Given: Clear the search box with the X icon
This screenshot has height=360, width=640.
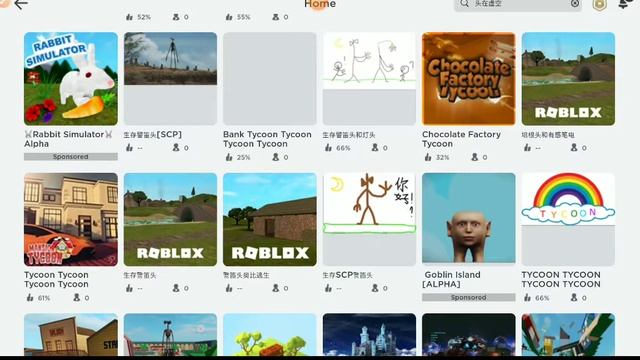Looking at the screenshot, I should (575, 4).
